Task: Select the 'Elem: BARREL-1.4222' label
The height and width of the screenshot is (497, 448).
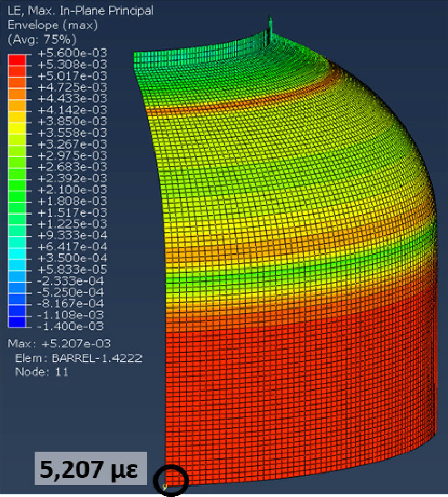Action: tap(79, 358)
